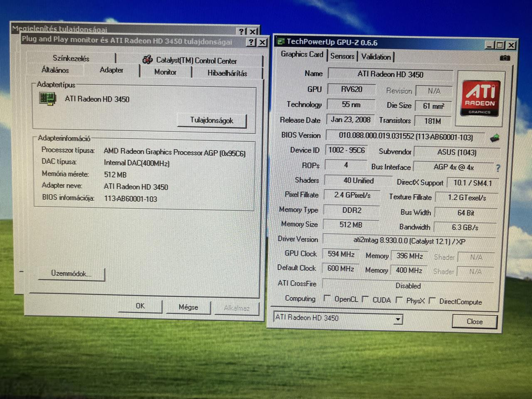Click the ROPs field showing 4
The height and width of the screenshot is (399, 532).
click(346, 165)
